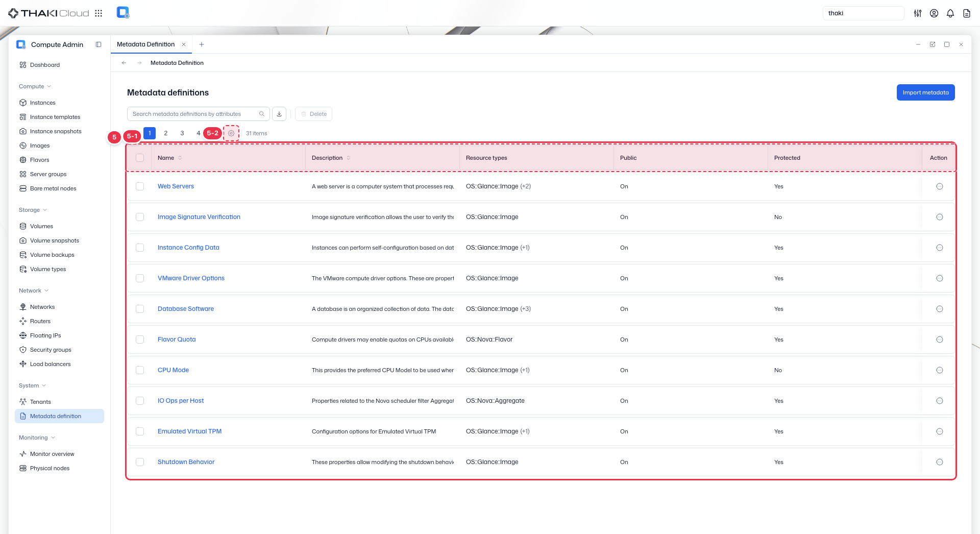Open the user account profile icon
The width and height of the screenshot is (980, 534).
(934, 13)
